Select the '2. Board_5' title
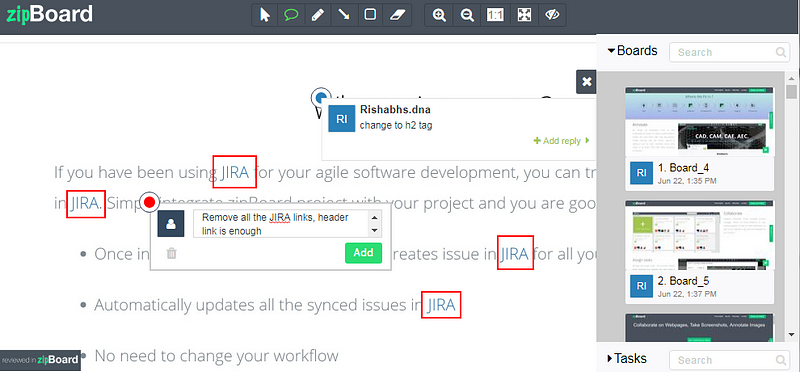 tap(684, 281)
